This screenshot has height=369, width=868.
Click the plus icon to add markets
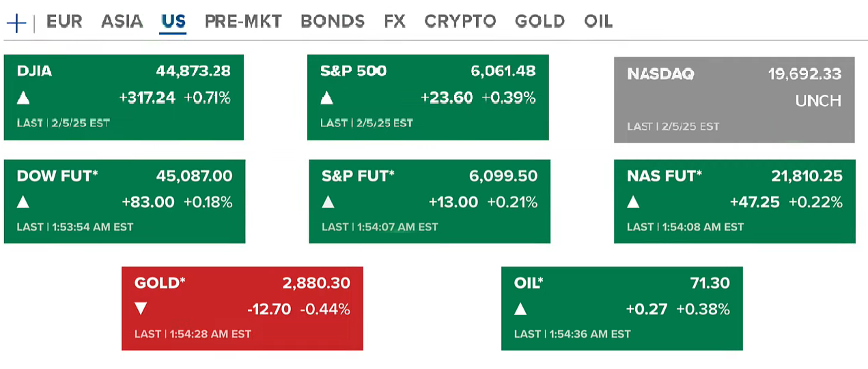click(16, 23)
